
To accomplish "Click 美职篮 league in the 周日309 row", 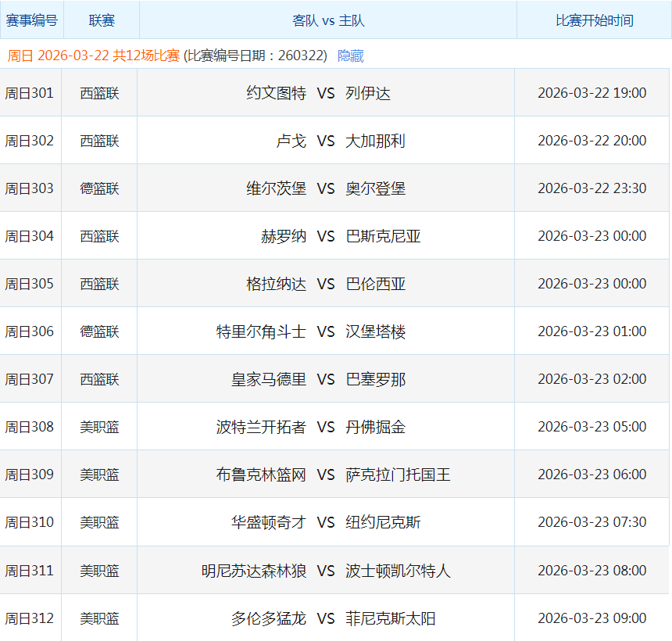I will point(100,474).
